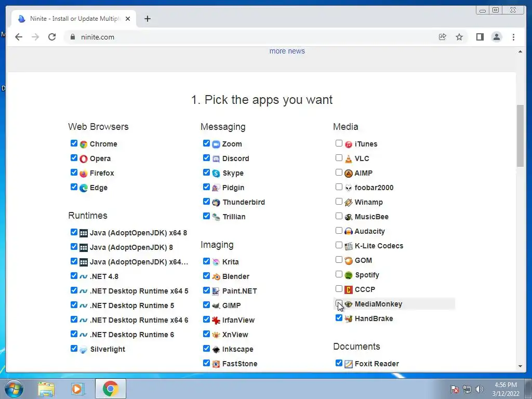
Task: Click the Silverlight icon
Action: pyautogui.click(x=84, y=350)
